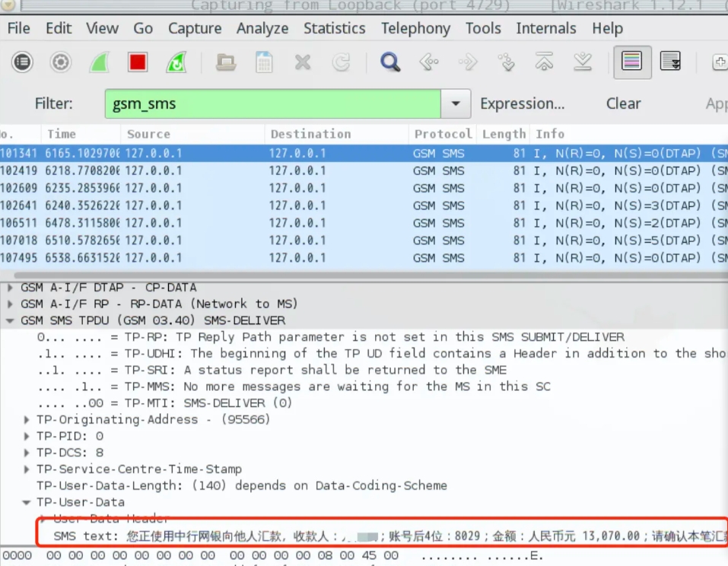Open the Internals menu
The width and height of the screenshot is (728, 566).
[x=546, y=28]
